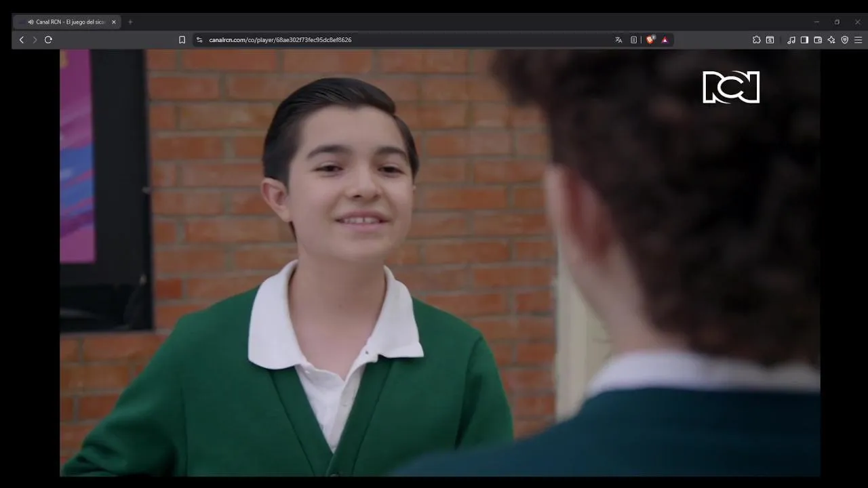Open the Leo AI sparkle icon

pyautogui.click(x=831, y=40)
